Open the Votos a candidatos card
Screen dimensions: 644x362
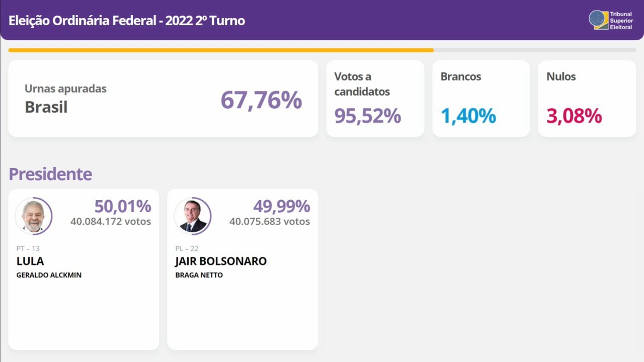click(x=375, y=99)
